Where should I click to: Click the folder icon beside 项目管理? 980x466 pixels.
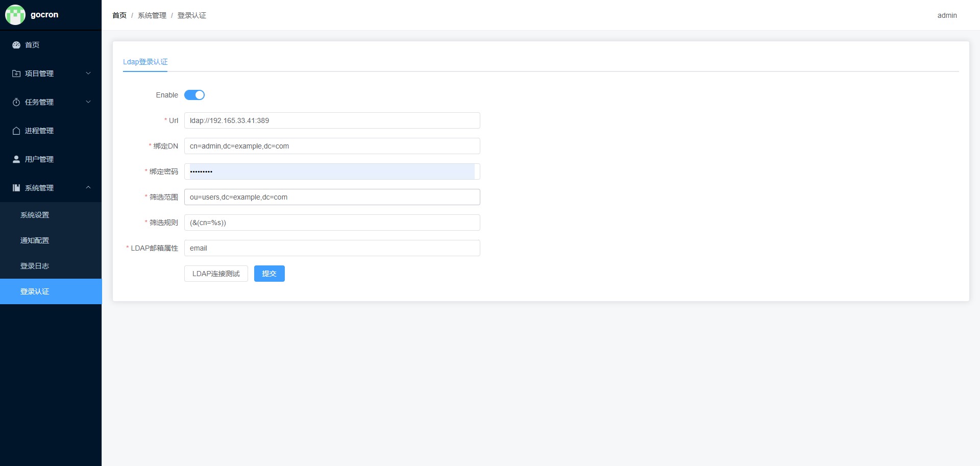16,73
